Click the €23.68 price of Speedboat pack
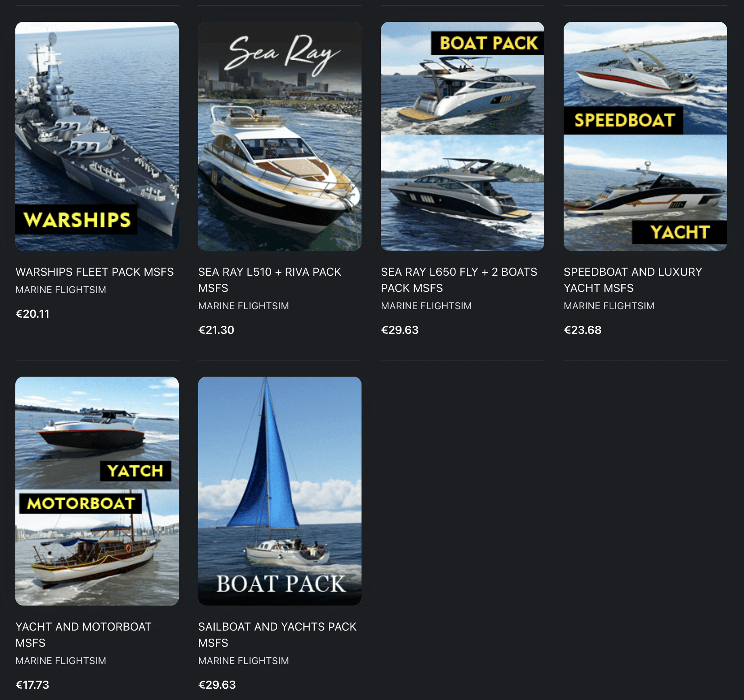 click(x=582, y=330)
